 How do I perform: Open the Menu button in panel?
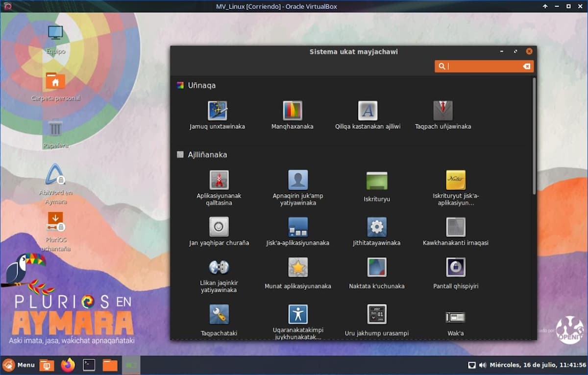(x=19, y=365)
